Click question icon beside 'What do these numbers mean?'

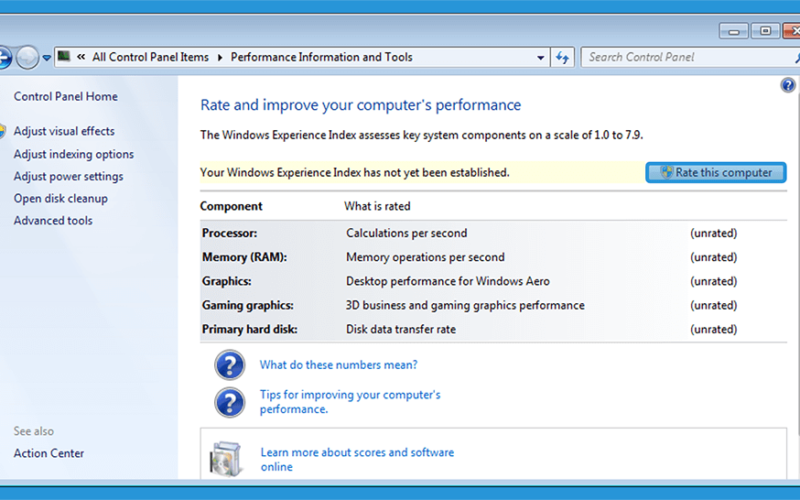230,365
